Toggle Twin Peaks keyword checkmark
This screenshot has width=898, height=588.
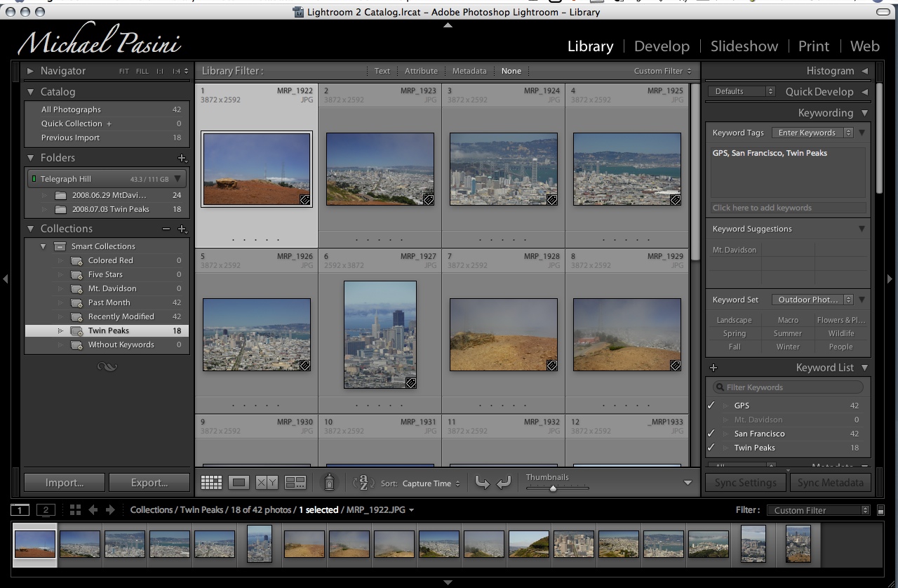(x=711, y=448)
